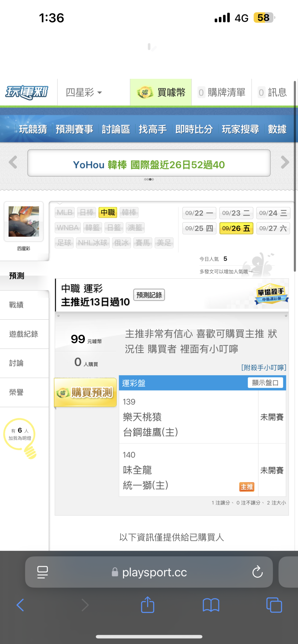Select 韓籃 league tag
The image size is (298, 644).
(92, 228)
